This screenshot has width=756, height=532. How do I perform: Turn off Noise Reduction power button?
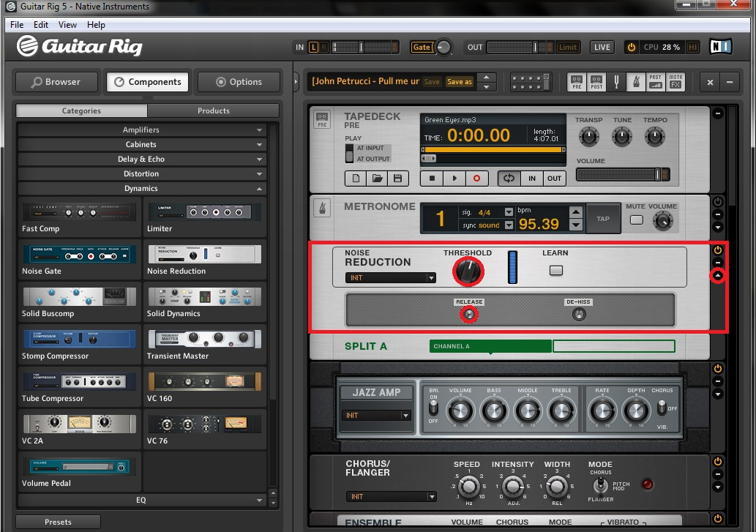(717, 250)
